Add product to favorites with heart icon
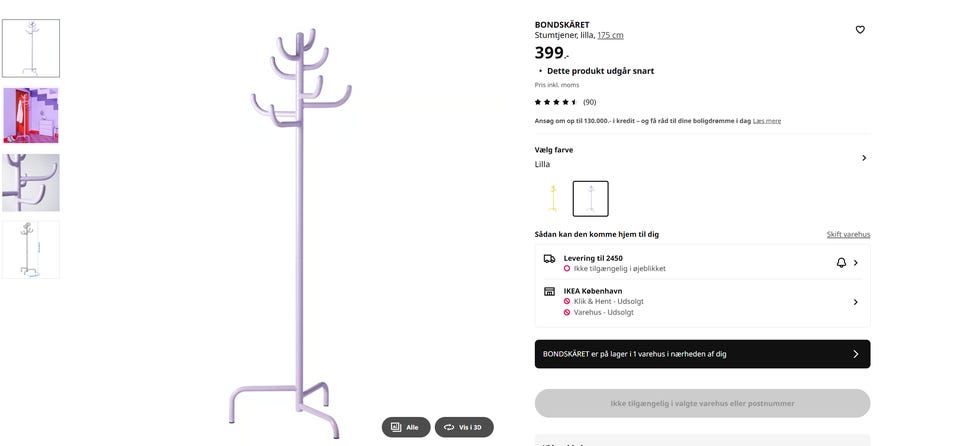The width and height of the screenshot is (960, 446). [860, 30]
